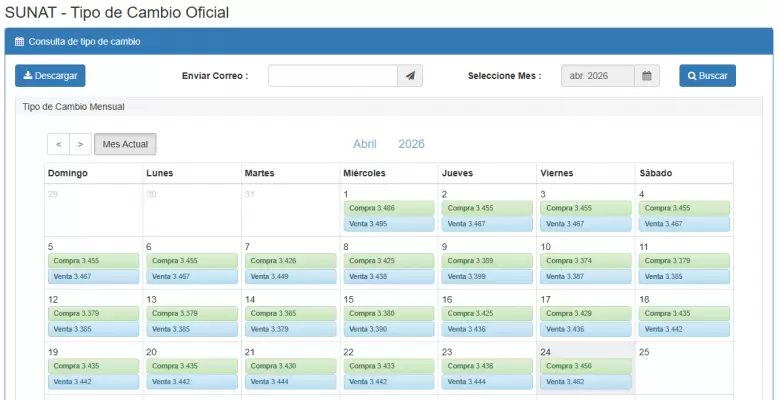Go to previous month with left arrow
780x400 pixels.
59,144
